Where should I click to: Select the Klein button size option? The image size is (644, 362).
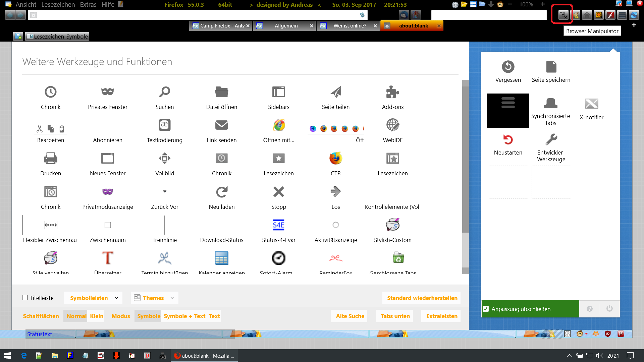[x=97, y=316]
